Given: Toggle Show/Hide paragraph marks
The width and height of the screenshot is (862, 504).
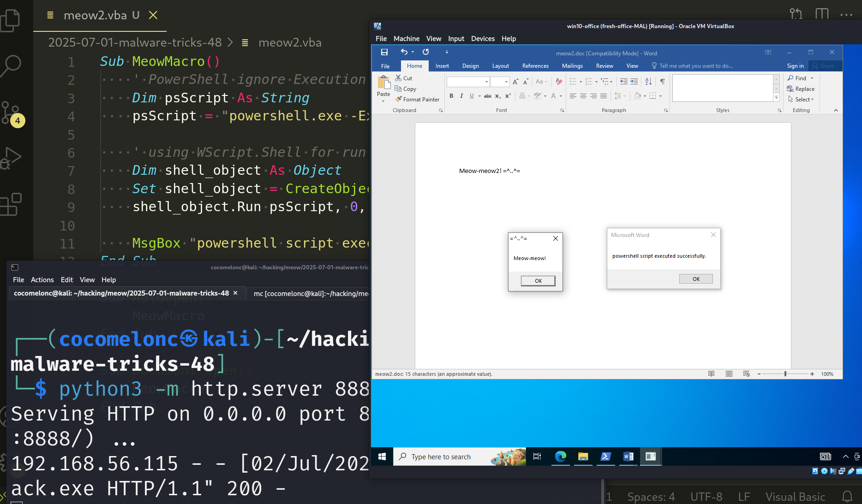Looking at the screenshot, I should (663, 82).
